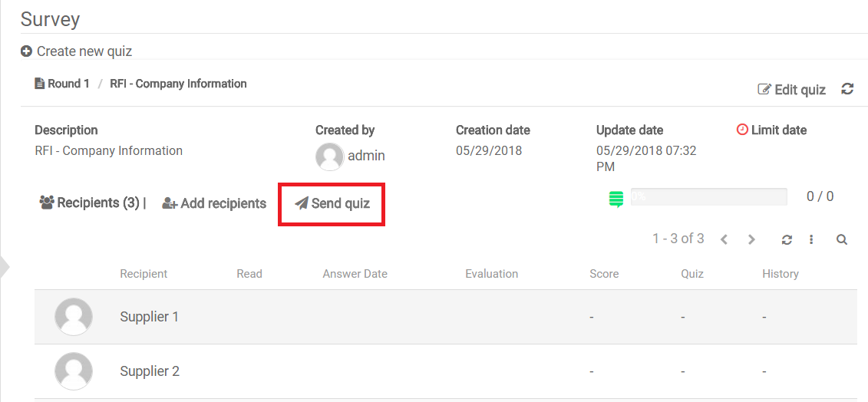868x402 pixels.
Task: Click the RFI - Company Information breadcrumb
Action: 178,84
